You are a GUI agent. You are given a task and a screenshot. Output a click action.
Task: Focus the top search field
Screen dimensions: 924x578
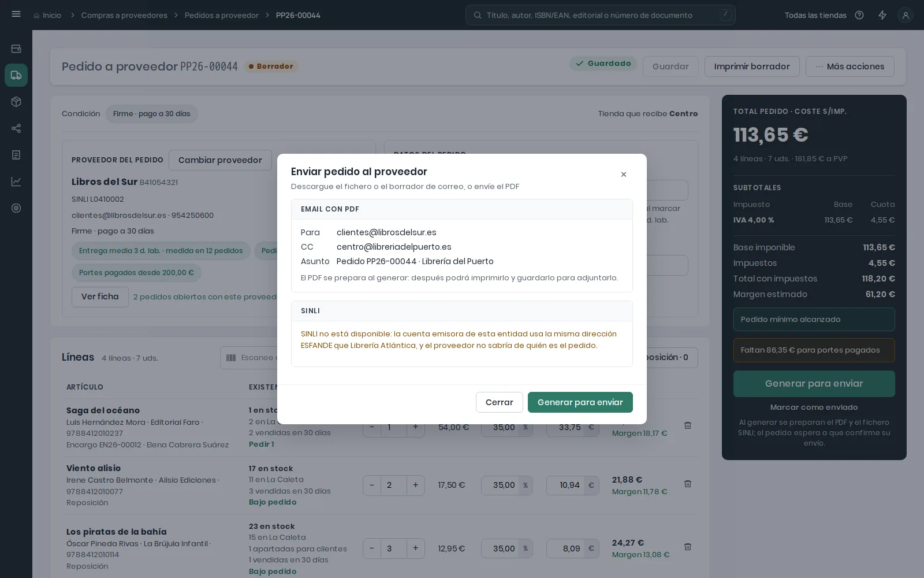pos(601,16)
